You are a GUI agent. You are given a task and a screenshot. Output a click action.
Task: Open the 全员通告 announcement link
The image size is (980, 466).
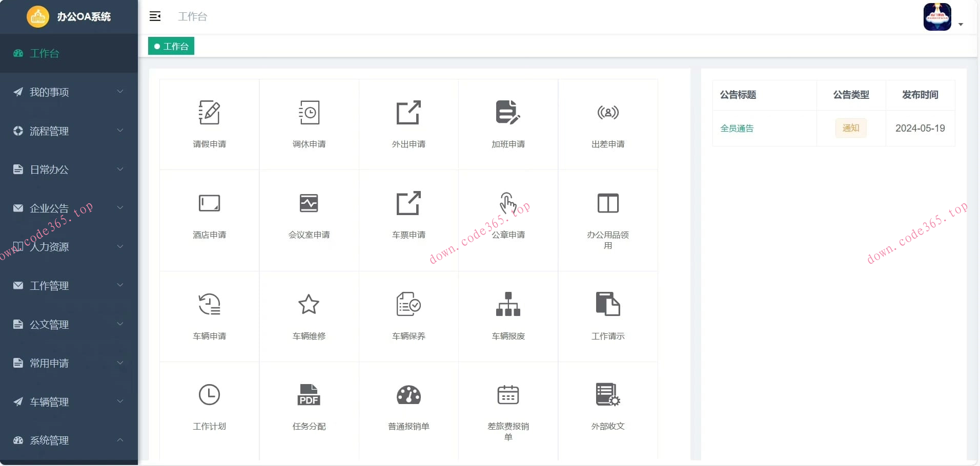pos(737,128)
